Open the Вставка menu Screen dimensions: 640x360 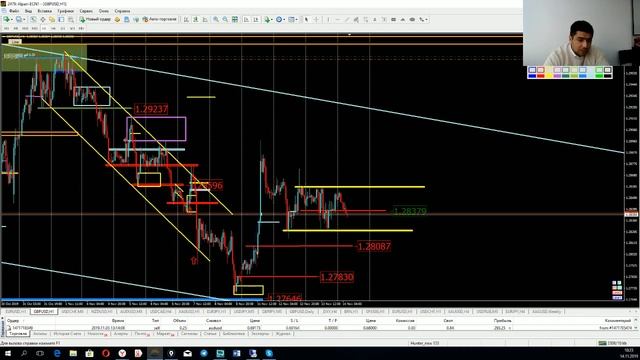[44, 11]
